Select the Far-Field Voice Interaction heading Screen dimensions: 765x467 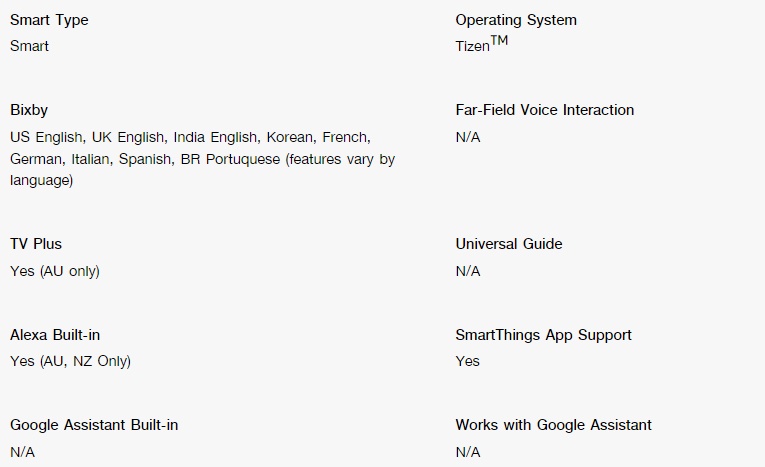point(545,110)
